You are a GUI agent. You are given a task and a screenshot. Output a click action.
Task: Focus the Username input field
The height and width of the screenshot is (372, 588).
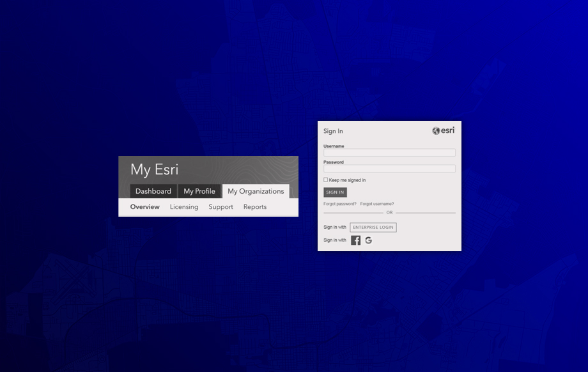389,153
